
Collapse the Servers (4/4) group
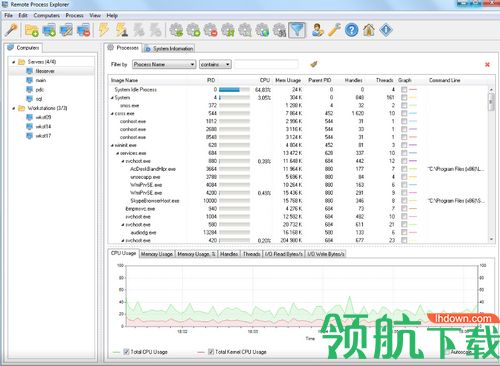[14, 62]
